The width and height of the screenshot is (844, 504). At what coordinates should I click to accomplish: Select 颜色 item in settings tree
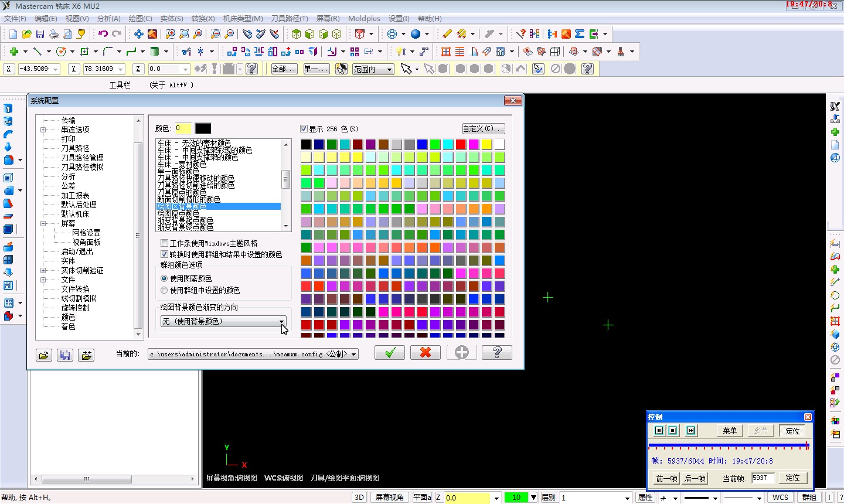tap(68, 317)
